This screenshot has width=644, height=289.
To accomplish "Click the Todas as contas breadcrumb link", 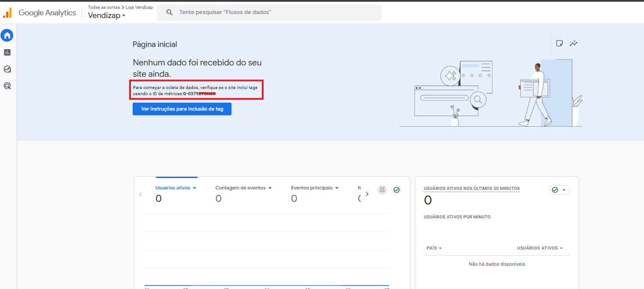I will (104, 7).
